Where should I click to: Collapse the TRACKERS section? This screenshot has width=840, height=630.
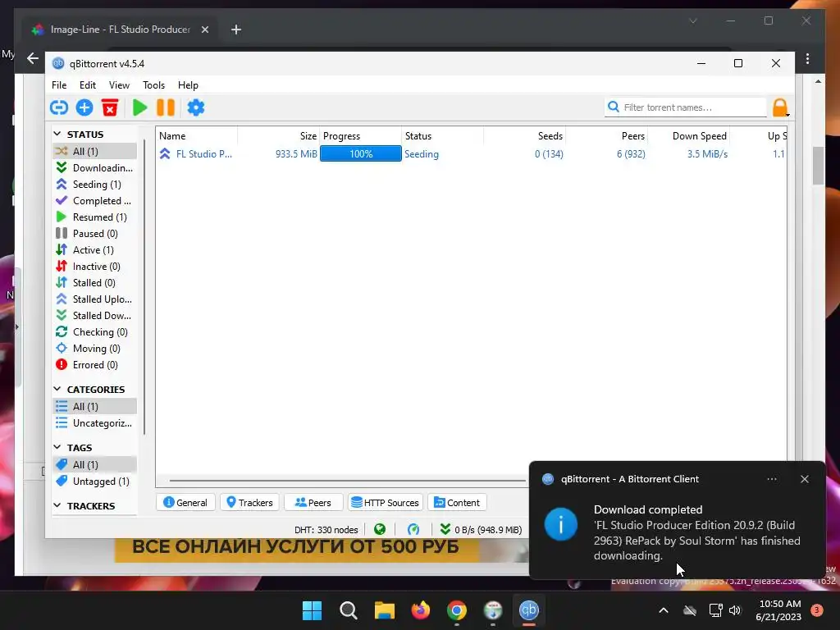(x=57, y=505)
